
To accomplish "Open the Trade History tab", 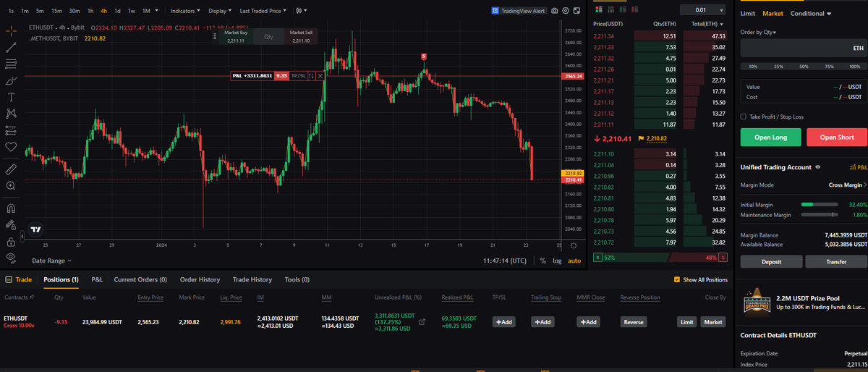I will coord(252,279).
